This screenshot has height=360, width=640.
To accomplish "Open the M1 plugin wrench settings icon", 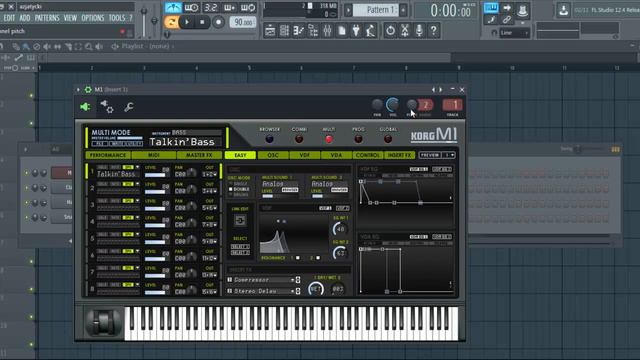I will click(129, 107).
